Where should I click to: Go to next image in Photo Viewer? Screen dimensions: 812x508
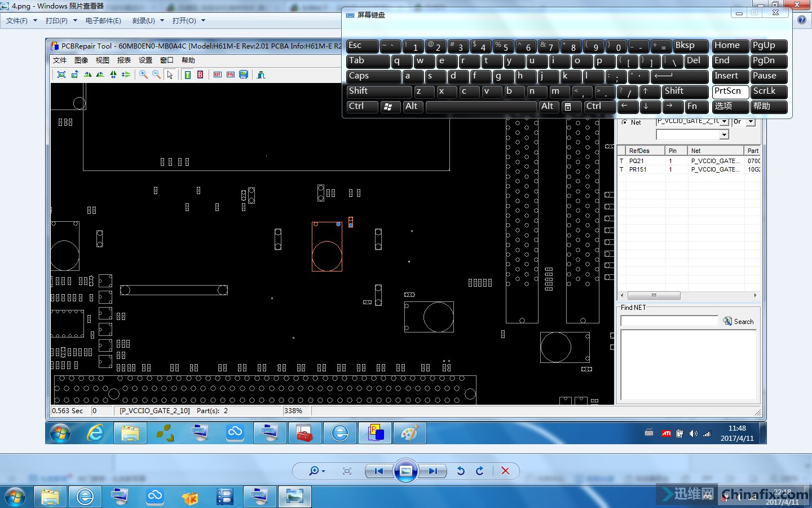[433, 471]
